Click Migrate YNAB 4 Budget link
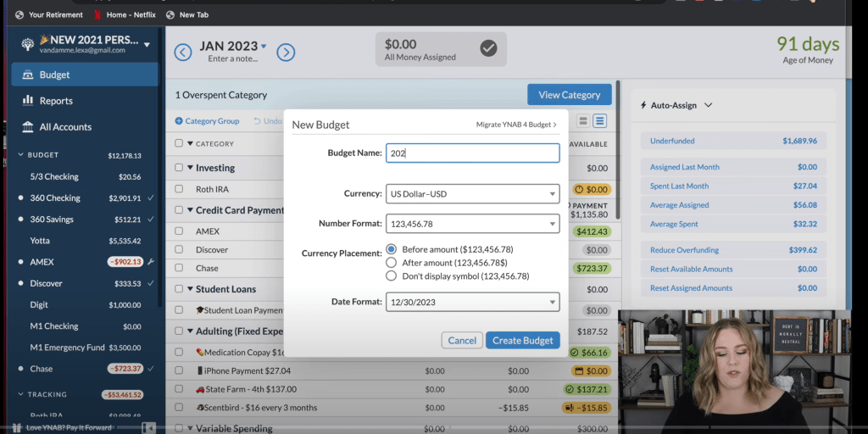The image size is (868, 434). 516,125
